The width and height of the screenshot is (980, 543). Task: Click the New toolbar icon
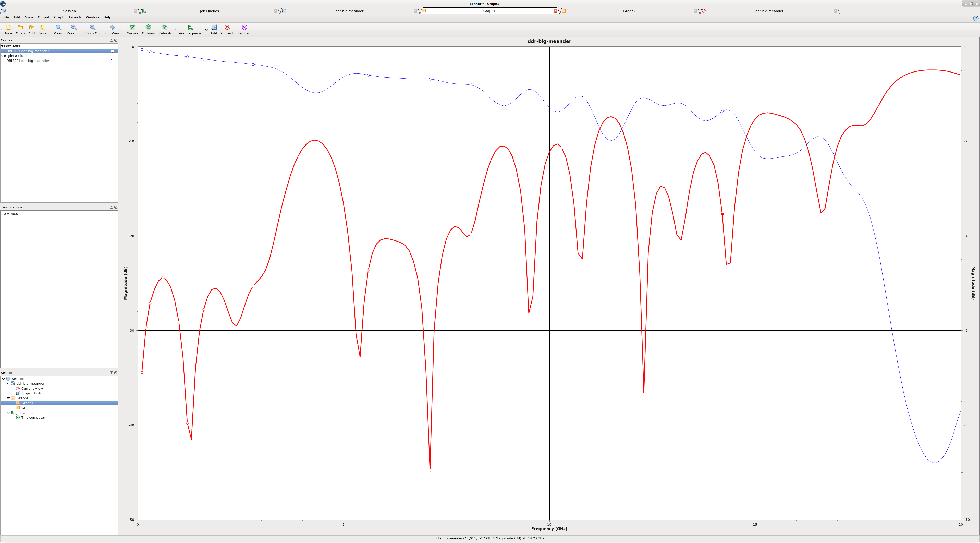click(x=8, y=27)
